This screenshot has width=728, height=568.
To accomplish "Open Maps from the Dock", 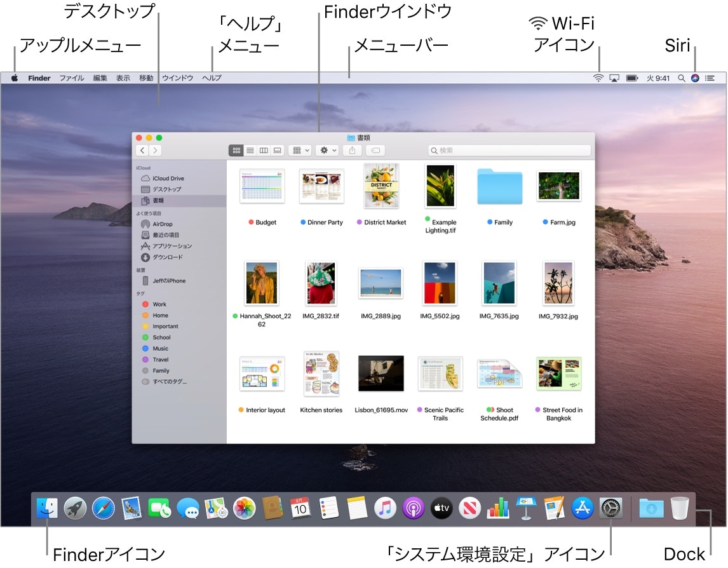I will pyautogui.click(x=216, y=508).
